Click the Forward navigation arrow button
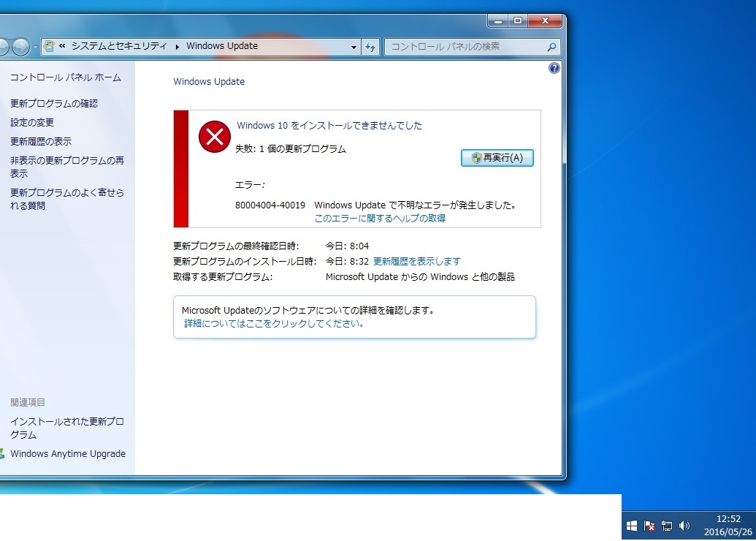Image resolution: width=756 pixels, height=541 pixels. point(21,47)
